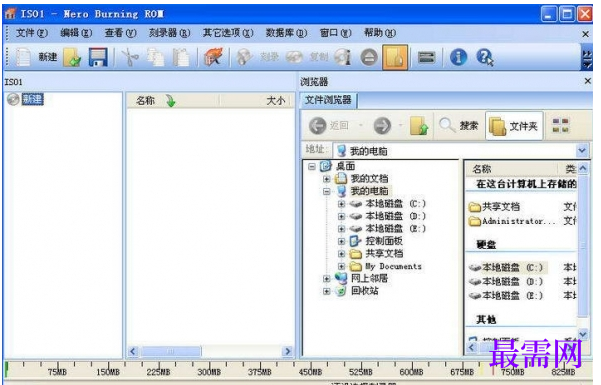Viewport: 601px width, 385px height.
Task: Expand the 控制面板 tree node
Action: [x=341, y=241]
